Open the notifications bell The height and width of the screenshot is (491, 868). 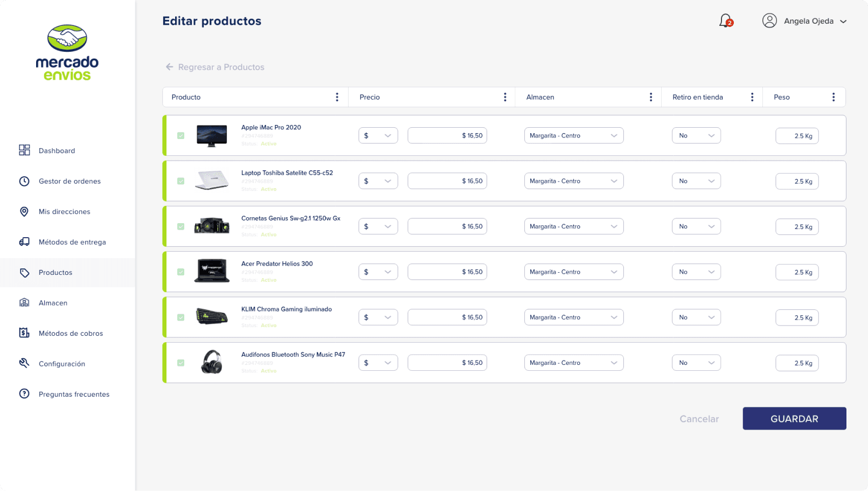[726, 21]
